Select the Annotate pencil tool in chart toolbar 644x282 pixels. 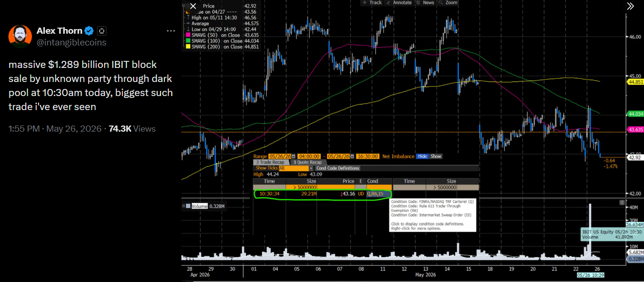pos(399,3)
